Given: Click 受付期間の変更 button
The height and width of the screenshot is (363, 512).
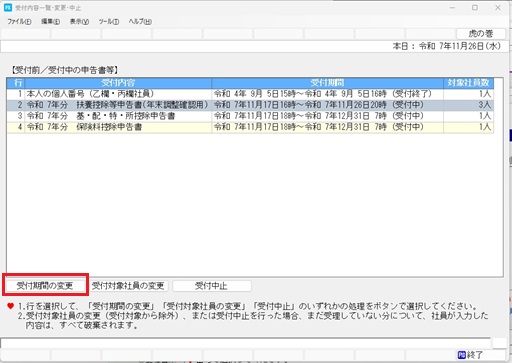Looking at the screenshot, I should tap(45, 286).
